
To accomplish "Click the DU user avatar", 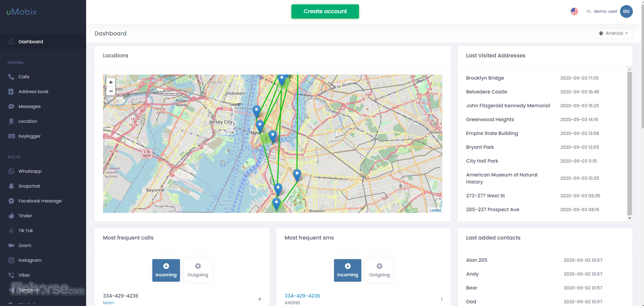I will pyautogui.click(x=626, y=11).
